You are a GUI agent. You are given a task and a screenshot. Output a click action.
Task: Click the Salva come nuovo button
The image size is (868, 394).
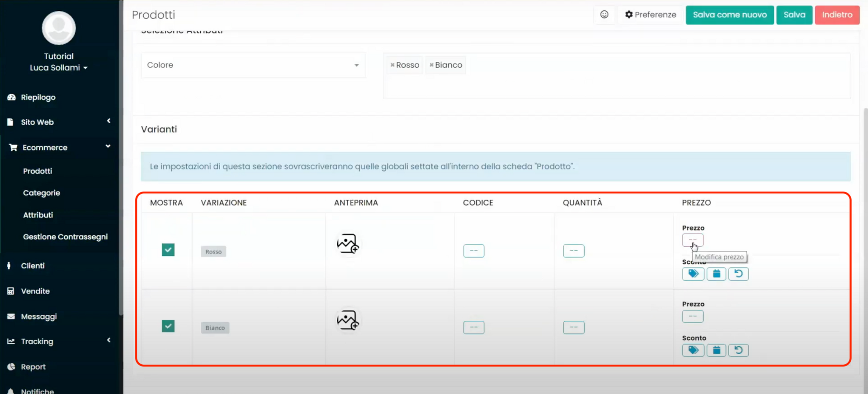click(729, 15)
